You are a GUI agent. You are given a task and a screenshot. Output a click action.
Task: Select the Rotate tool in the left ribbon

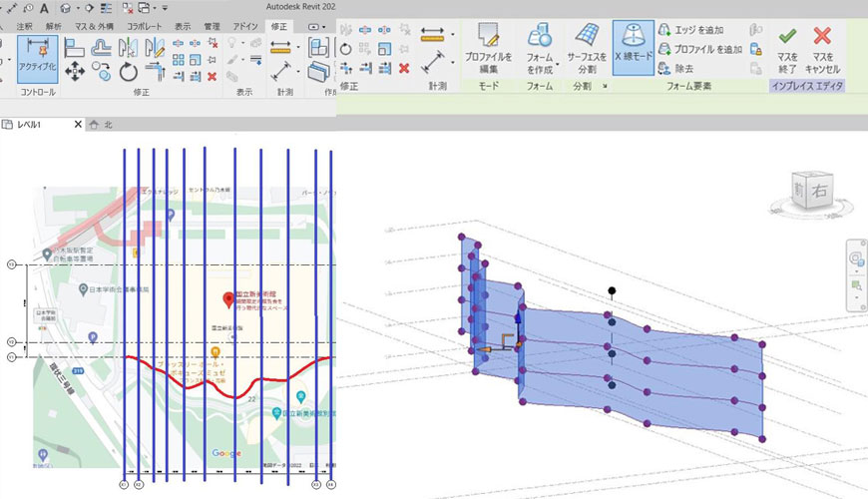(x=128, y=72)
